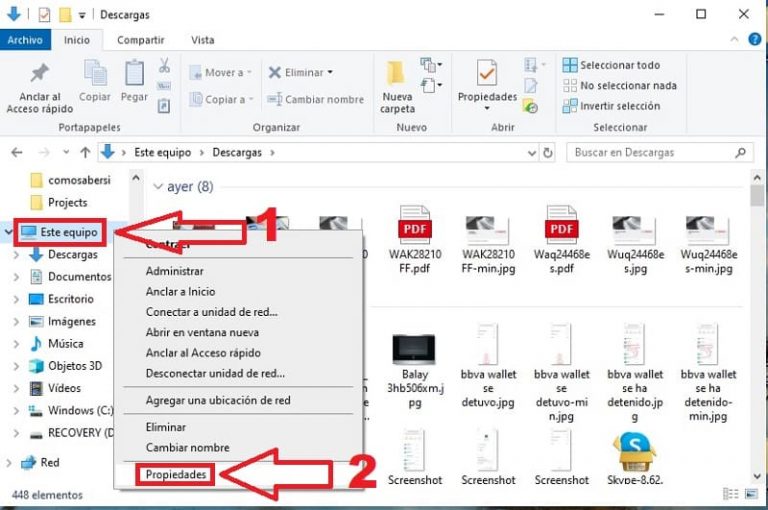The width and height of the screenshot is (768, 510).
Task: Choose Propiedades in the context menu
Action: [176, 475]
